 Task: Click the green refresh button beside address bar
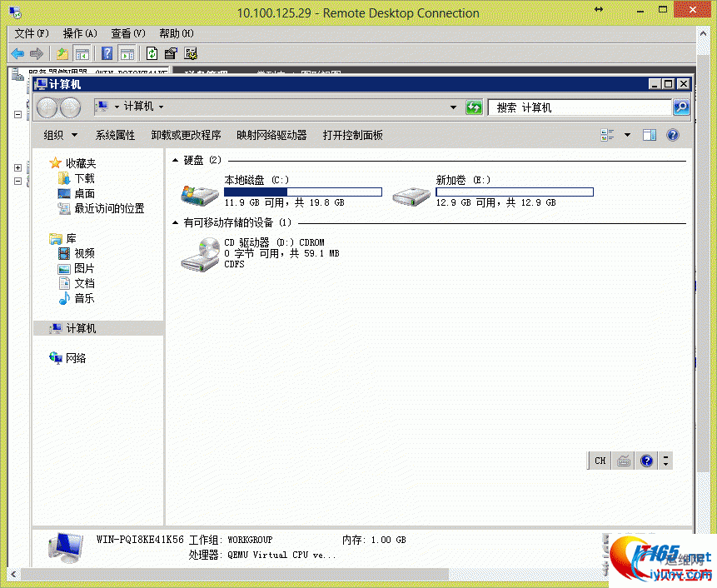[474, 107]
